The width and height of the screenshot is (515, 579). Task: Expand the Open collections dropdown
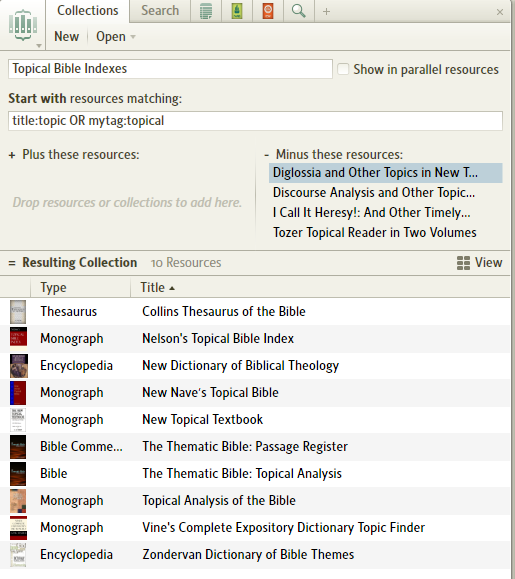[116, 37]
